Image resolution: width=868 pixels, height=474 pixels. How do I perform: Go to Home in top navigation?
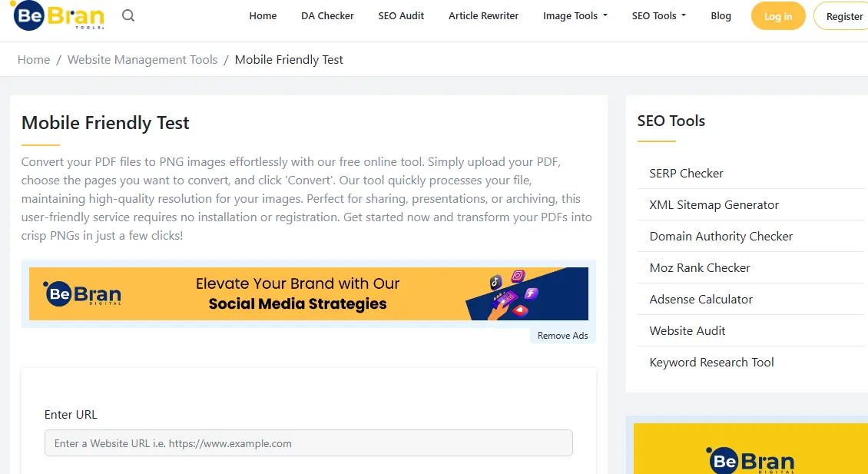tap(263, 16)
